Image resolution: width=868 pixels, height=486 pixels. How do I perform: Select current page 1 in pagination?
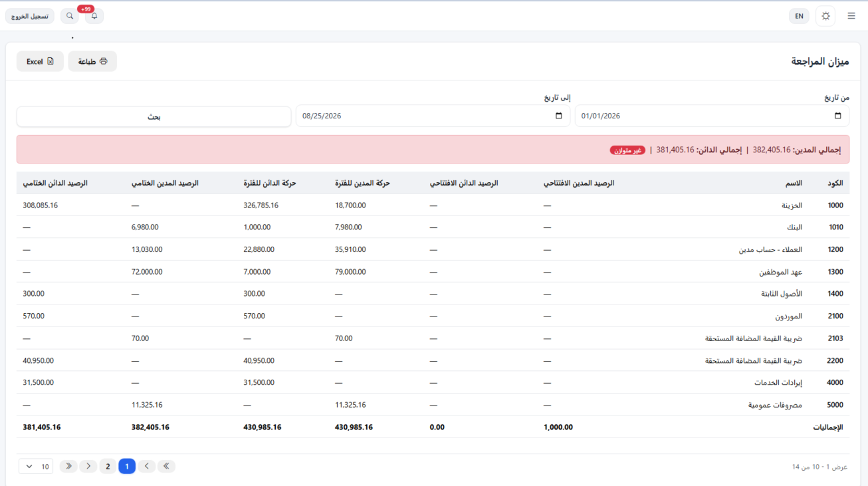tap(127, 466)
